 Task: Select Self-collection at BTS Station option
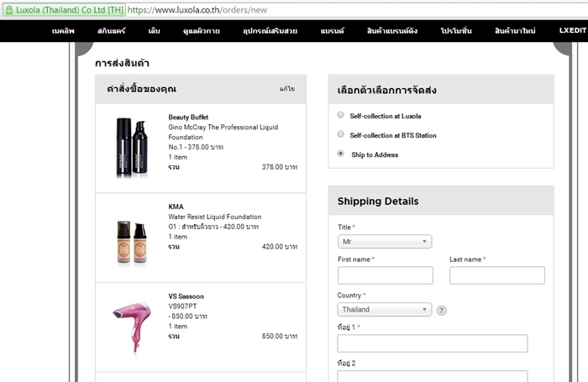coord(340,133)
